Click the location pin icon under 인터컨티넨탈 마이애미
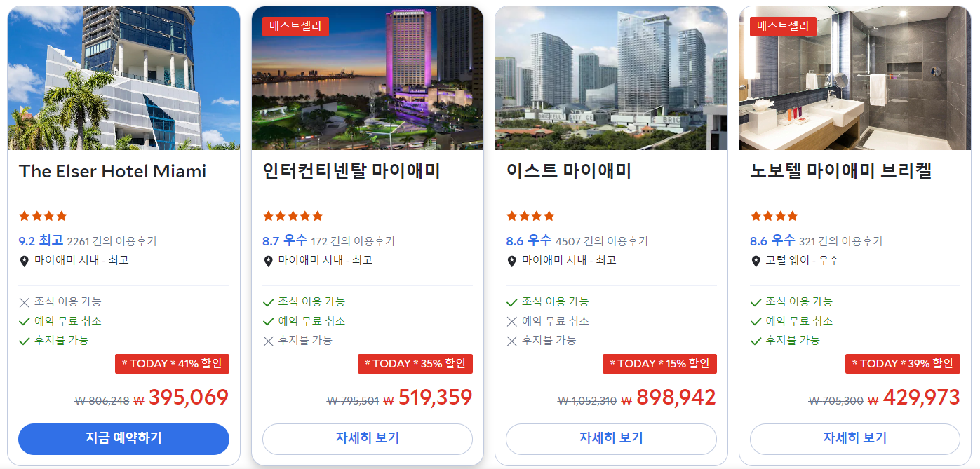 268,261
